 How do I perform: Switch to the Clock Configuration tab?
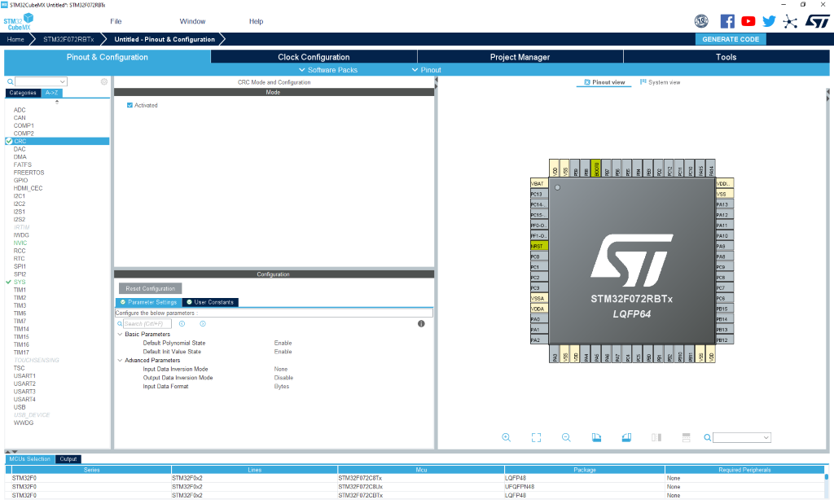tap(314, 57)
